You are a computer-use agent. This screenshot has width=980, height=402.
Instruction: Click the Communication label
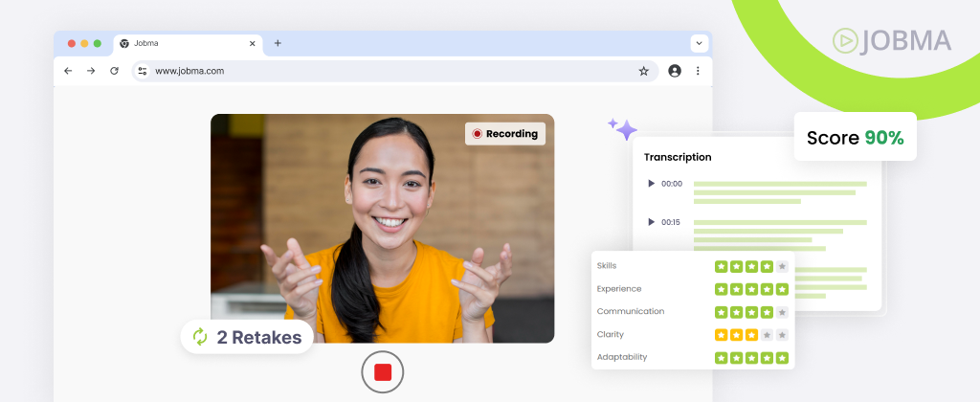click(x=631, y=311)
